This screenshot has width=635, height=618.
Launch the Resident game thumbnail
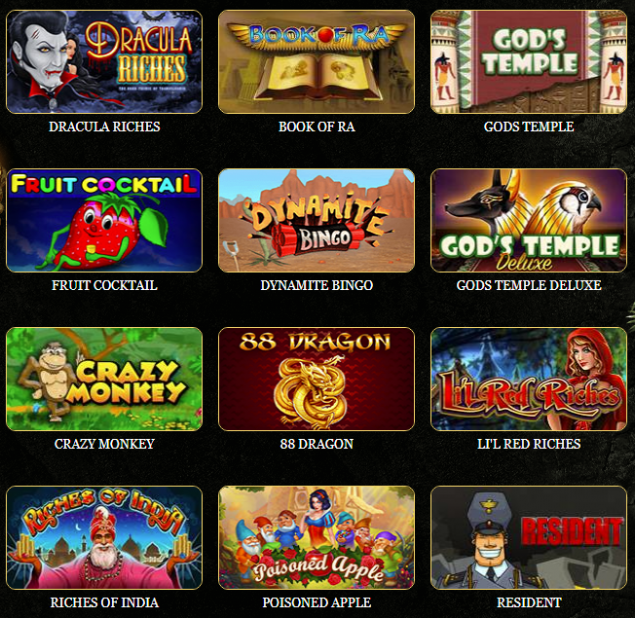point(528,538)
